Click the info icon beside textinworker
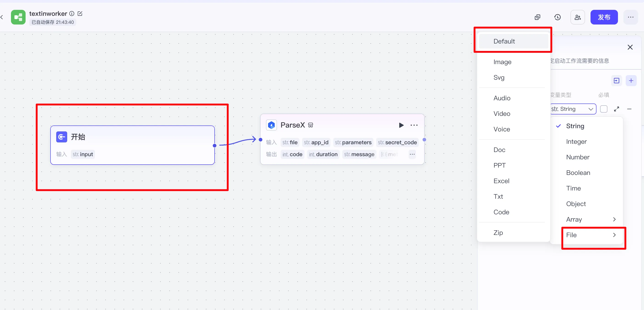 72,14
